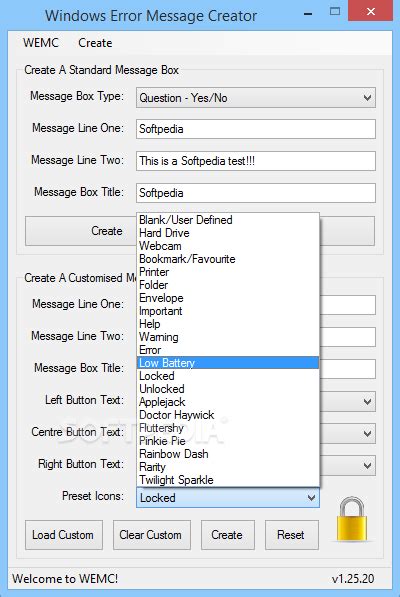Select Help in the preset icons list
Image resolution: width=400 pixels, height=597 pixels.
click(x=228, y=324)
